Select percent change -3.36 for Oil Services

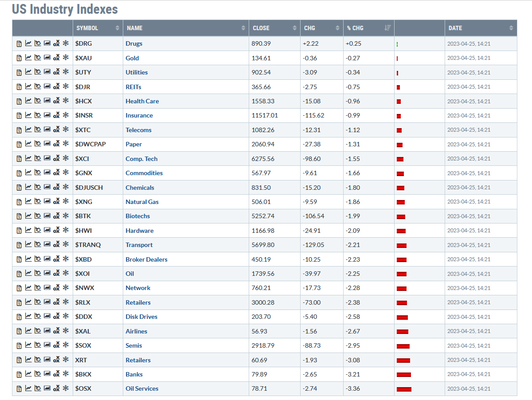click(x=353, y=388)
